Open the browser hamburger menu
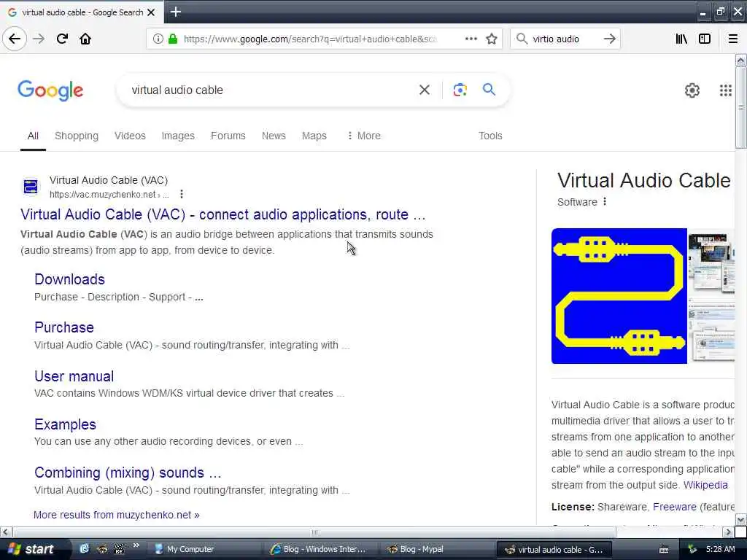747x560 pixels. tap(733, 39)
